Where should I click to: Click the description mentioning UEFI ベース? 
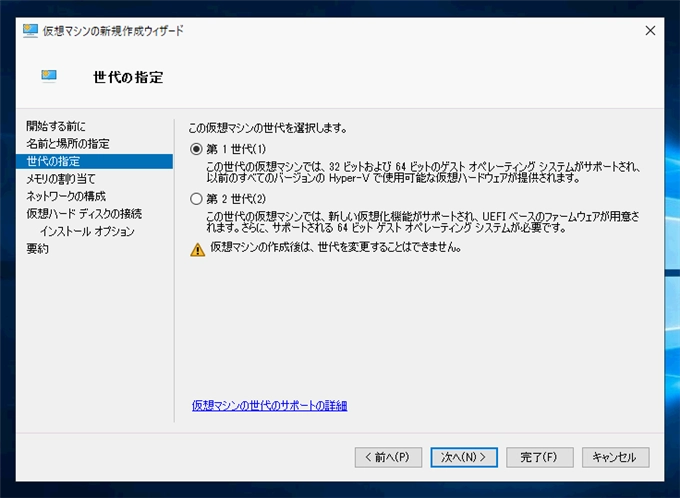[x=422, y=222]
